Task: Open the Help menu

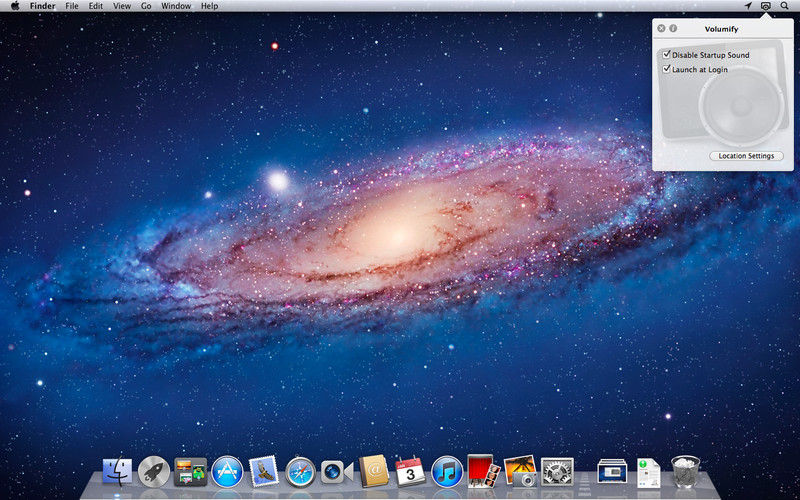Action: [209, 6]
